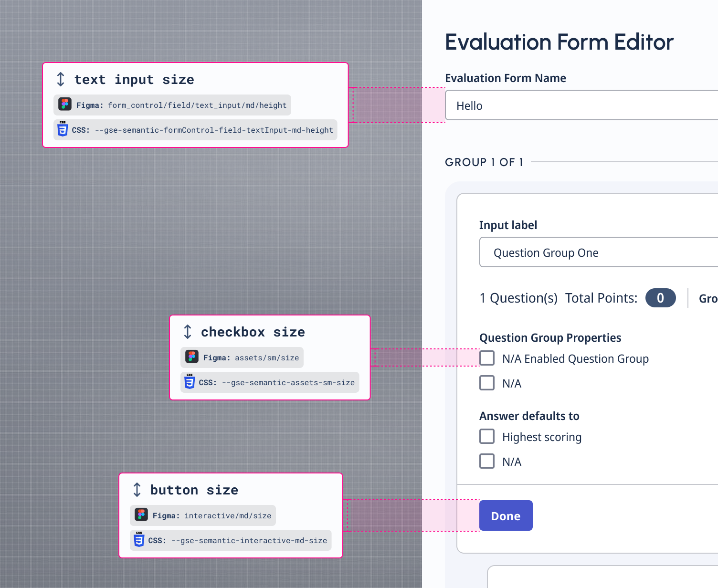Viewport: 718px width, 588px height.
Task: Click the vertical resize arrow beside checkbox size
Action: click(x=188, y=332)
